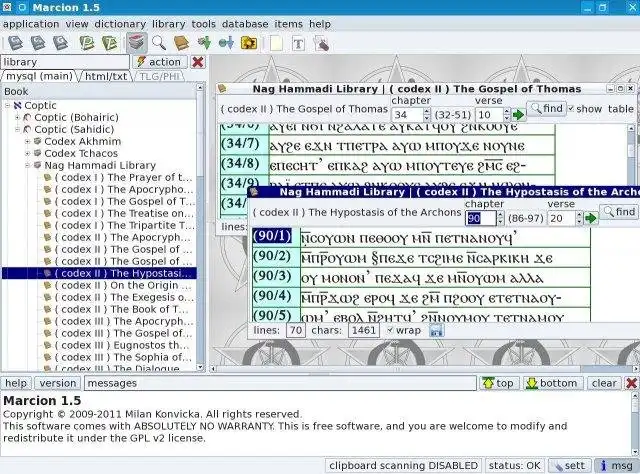Click the messages input field

280,383
